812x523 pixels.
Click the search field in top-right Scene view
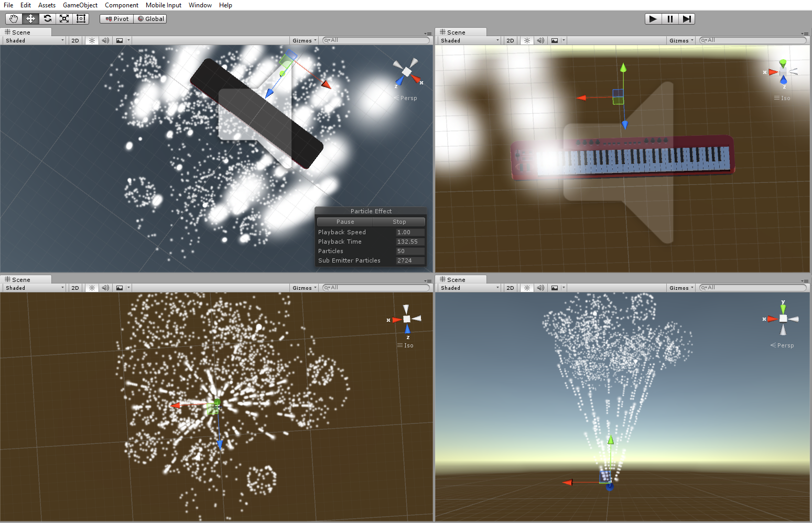tap(753, 40)
